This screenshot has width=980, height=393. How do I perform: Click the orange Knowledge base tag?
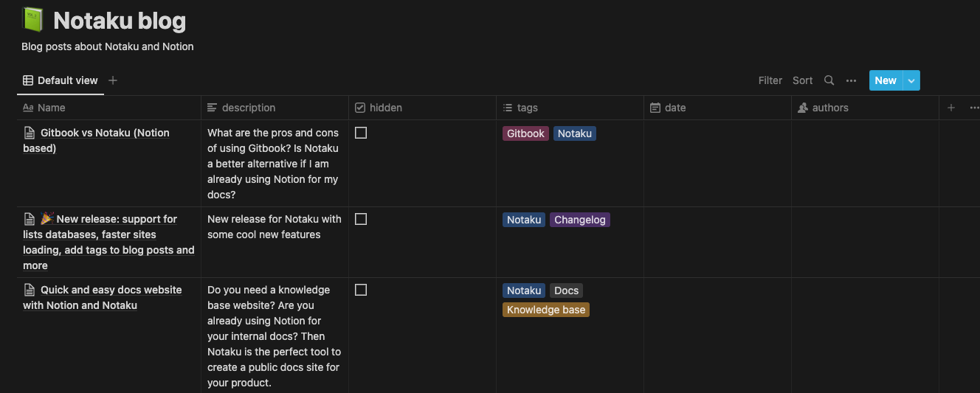point(546,310)
